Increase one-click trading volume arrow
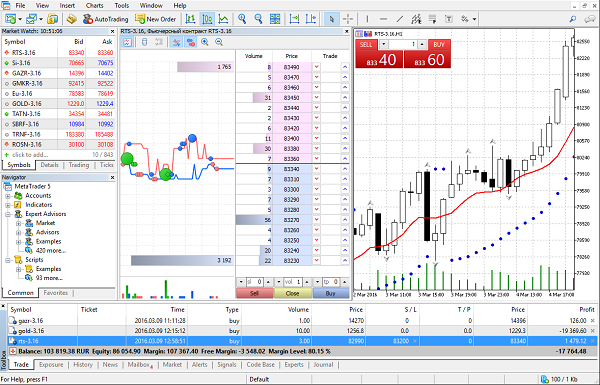The height and width of the screenshot is (385, 600). (x=422, y=45)
